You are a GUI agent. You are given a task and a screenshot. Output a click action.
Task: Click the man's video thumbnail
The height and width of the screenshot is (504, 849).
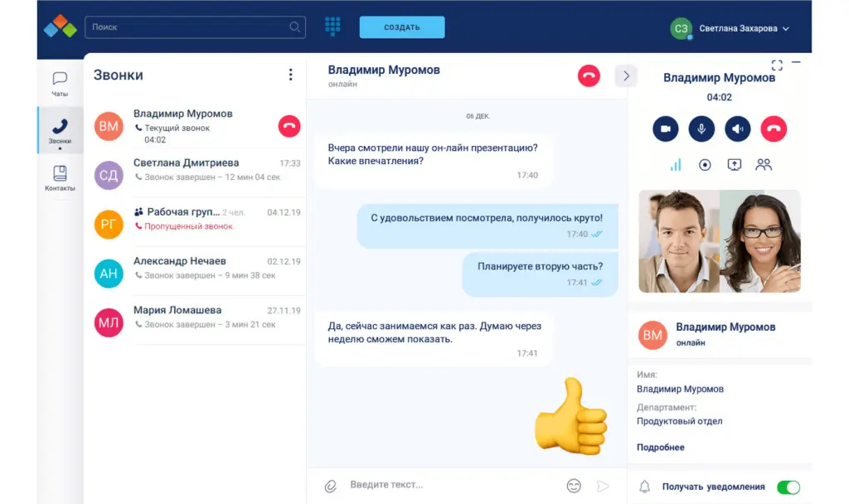679,241
